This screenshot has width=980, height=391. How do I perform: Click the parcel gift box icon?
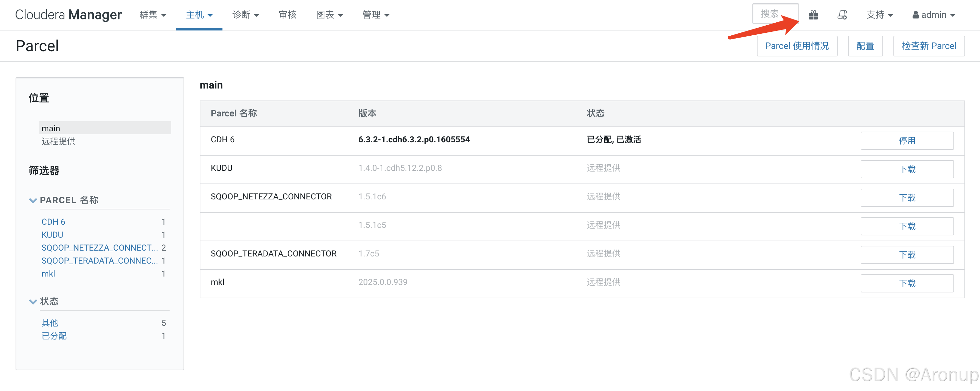pos(813,15)
